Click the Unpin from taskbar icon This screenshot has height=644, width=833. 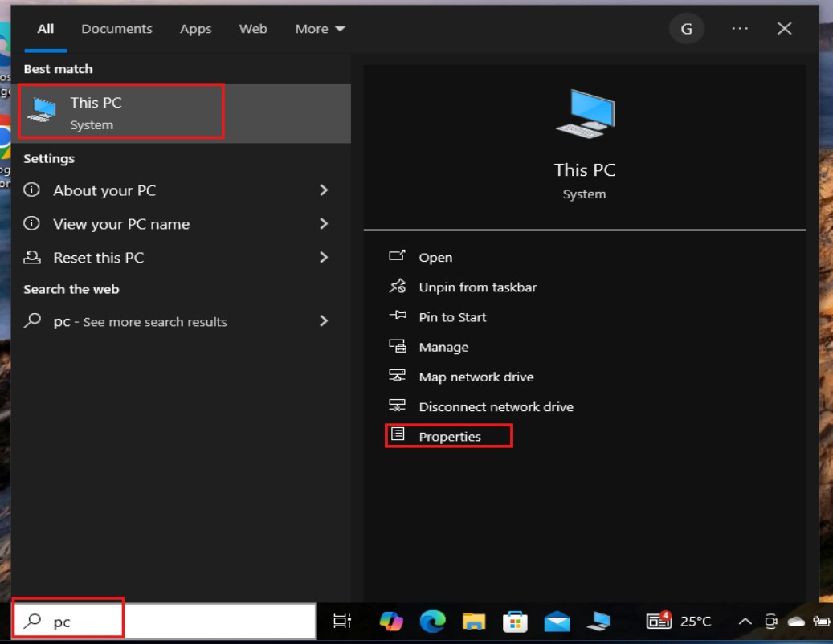[x=397, y=286]
